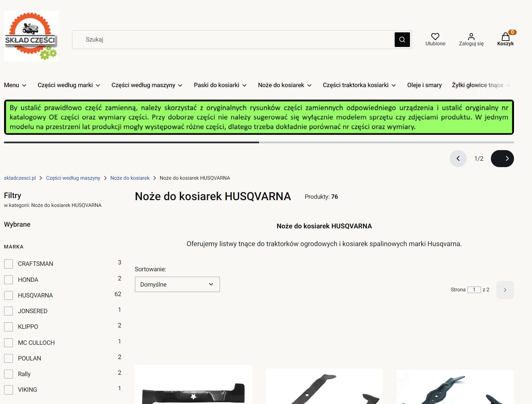Screen dimensions: 532x404
Task: Click the Skład Części logo
Action: coord(31,35)
